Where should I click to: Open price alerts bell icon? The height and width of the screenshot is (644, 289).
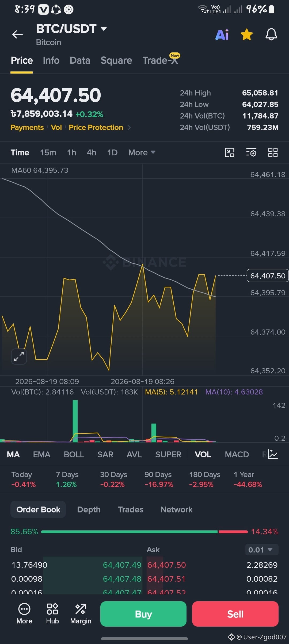coord(271,34)
